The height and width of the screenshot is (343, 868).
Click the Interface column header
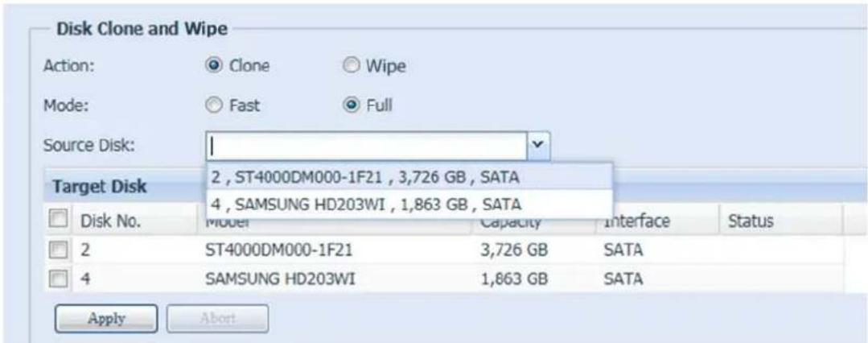(x=636, y=221)
